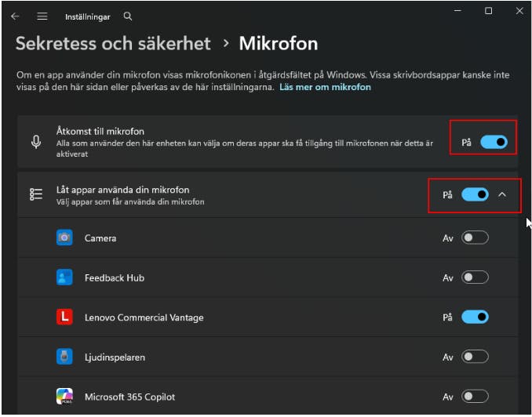Click the Lenovo Commercial Vantage icon
532x417 pixels.
[64, 317]
